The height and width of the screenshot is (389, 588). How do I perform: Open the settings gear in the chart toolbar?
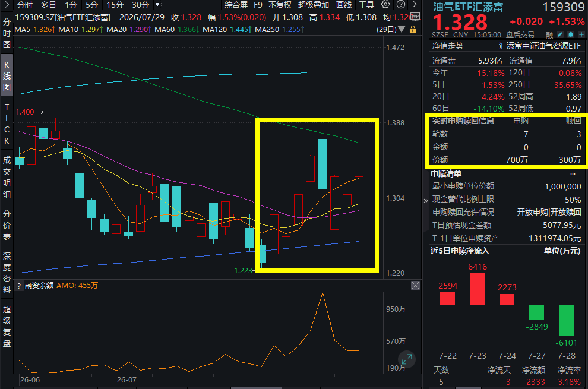click(x=385, y=5)
